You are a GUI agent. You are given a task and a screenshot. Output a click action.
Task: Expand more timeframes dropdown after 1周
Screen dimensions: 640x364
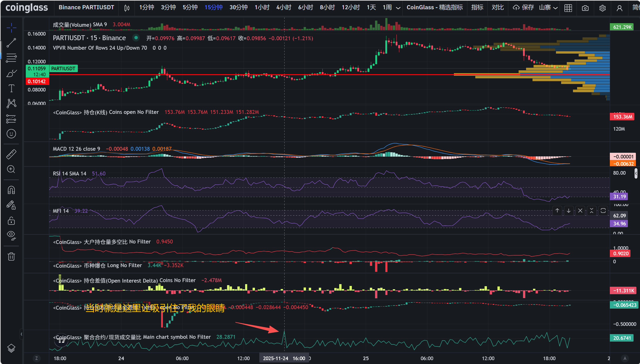[x=398, y=8]
